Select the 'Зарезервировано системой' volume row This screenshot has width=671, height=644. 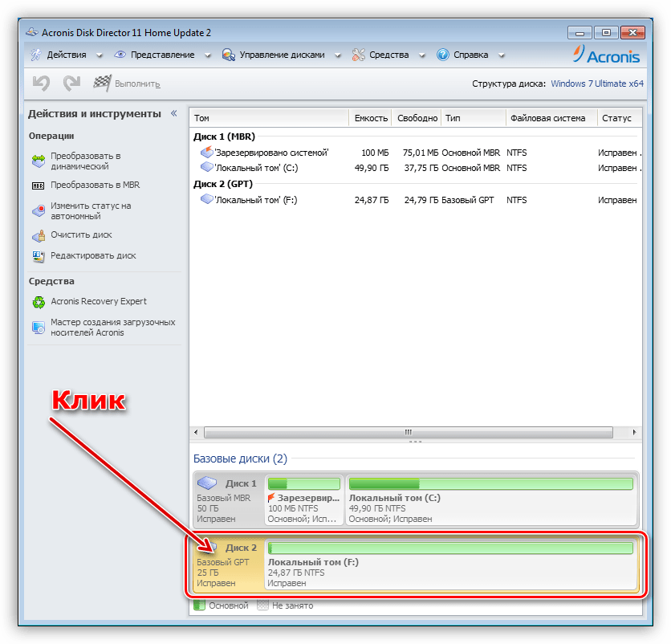point(416,153)
